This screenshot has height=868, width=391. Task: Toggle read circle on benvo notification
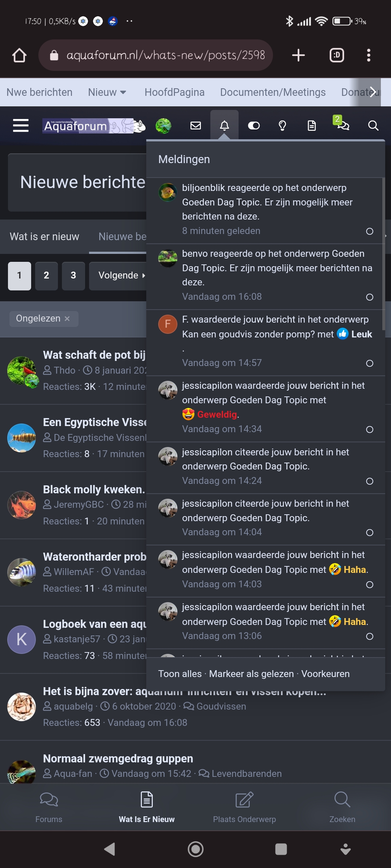pyautogui.click(x=370, y=297)
